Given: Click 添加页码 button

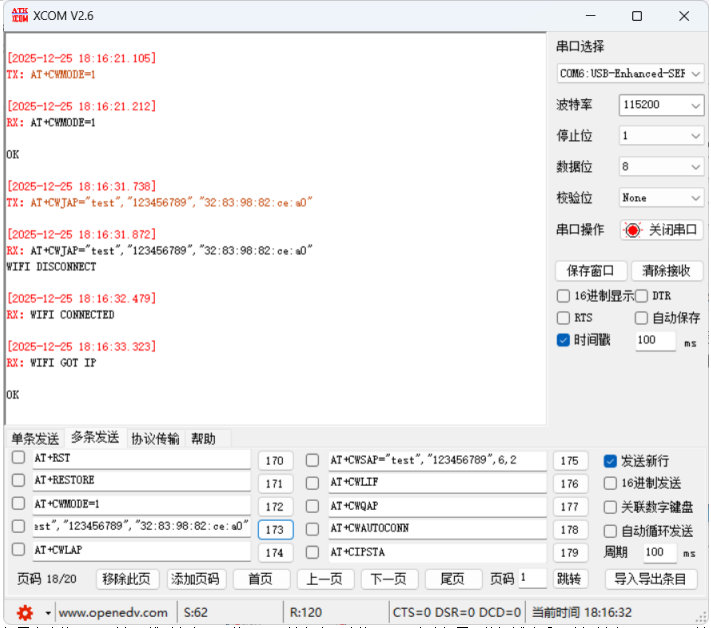Looking at the screenshot, I should (x=196, y=579).
